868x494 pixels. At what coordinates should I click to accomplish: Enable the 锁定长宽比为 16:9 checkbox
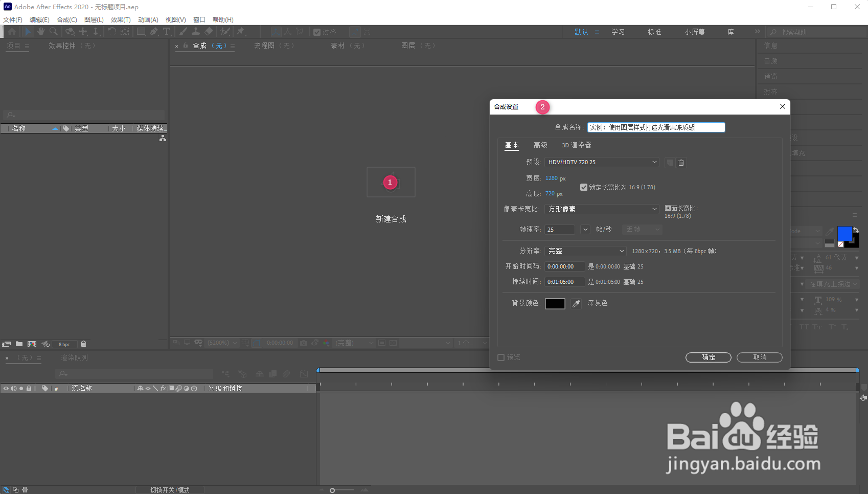[584, 187]
